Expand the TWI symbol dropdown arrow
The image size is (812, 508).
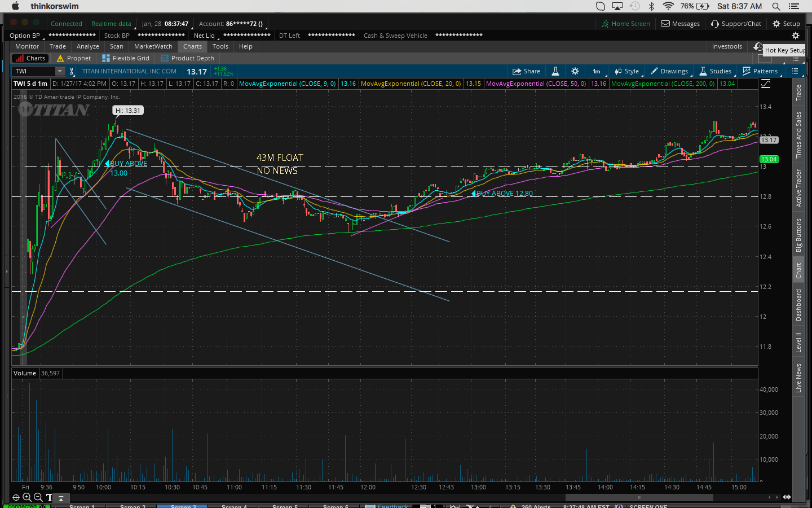coord(60,71)
